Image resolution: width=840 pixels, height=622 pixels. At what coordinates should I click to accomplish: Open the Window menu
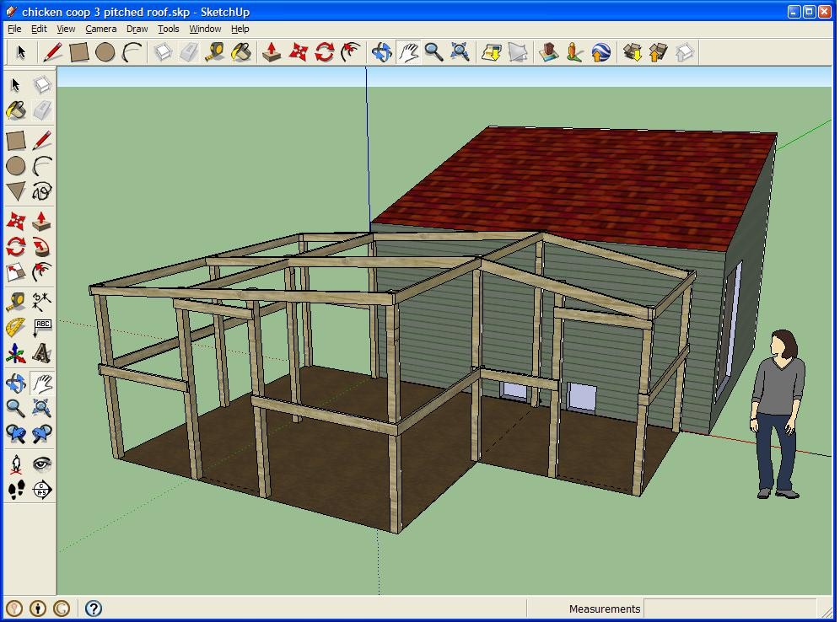click(x=205, y=29)
